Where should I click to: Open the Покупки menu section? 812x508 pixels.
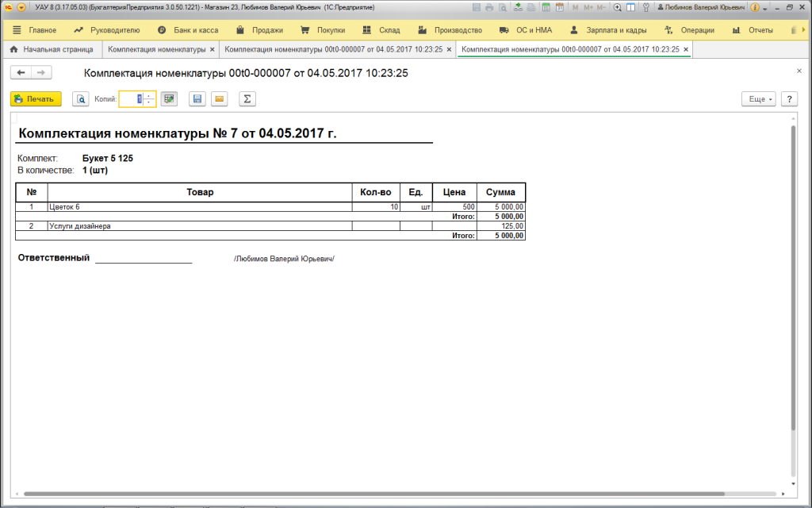pos(323,30)
